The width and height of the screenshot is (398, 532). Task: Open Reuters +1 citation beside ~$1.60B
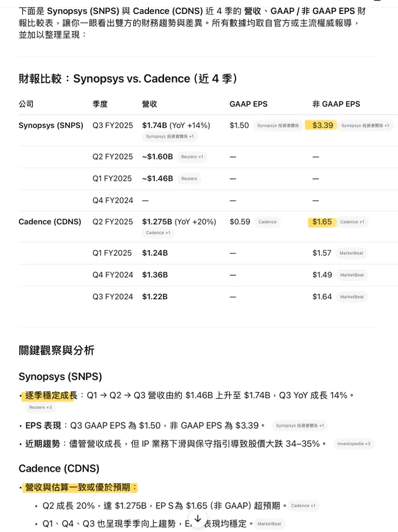[192, 157]
